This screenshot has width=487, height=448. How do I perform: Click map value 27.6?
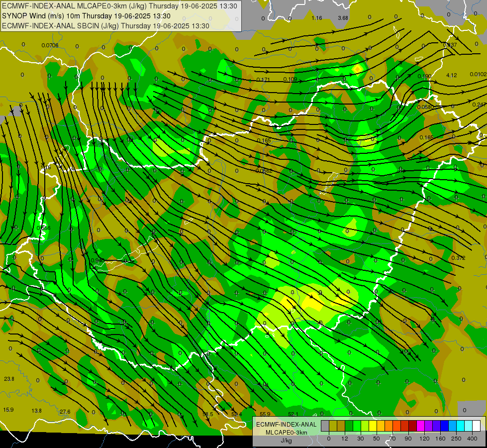click(x=65, y=412)
